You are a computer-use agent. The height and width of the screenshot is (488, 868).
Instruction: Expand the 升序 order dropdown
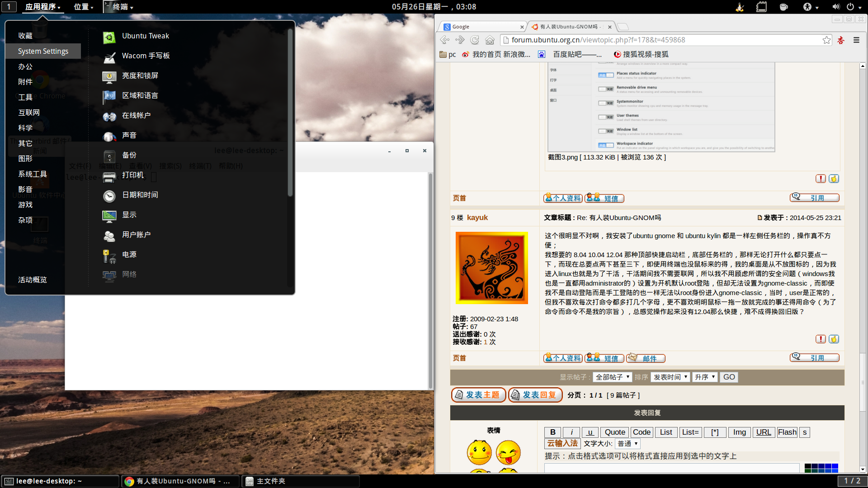point(705,377)
